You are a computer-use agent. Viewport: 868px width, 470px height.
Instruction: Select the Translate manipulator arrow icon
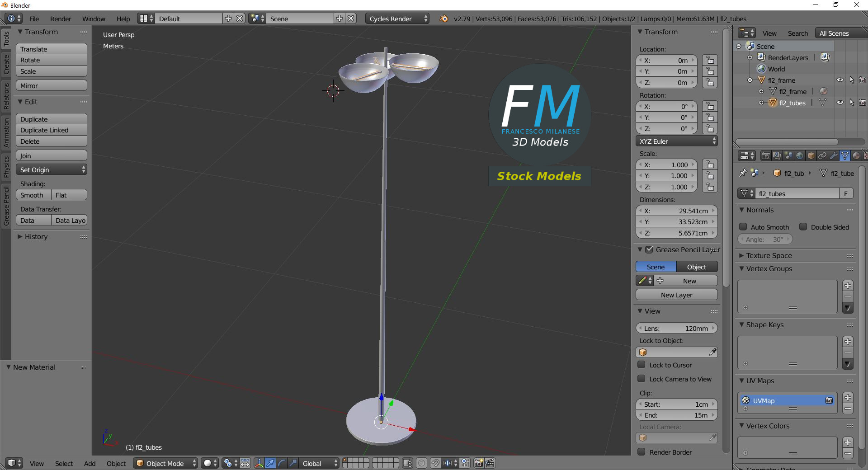point(270,463)
